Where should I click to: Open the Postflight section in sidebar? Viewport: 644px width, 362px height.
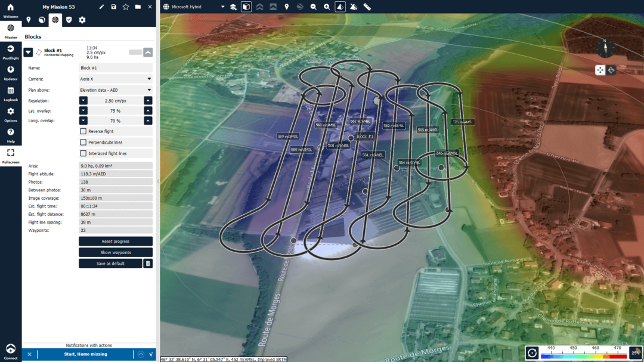(x=11, y=51)
